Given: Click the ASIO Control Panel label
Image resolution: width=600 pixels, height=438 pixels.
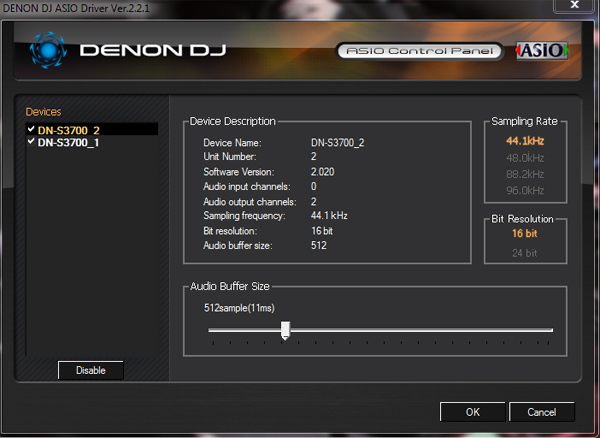Looking at the screenshot, I should (419, 51).
